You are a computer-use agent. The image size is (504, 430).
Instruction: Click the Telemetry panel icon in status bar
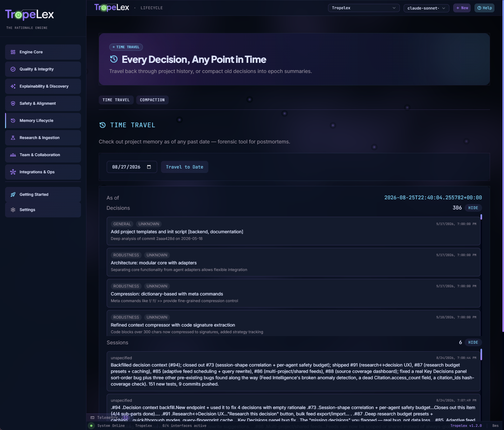[x=92, y=418]
